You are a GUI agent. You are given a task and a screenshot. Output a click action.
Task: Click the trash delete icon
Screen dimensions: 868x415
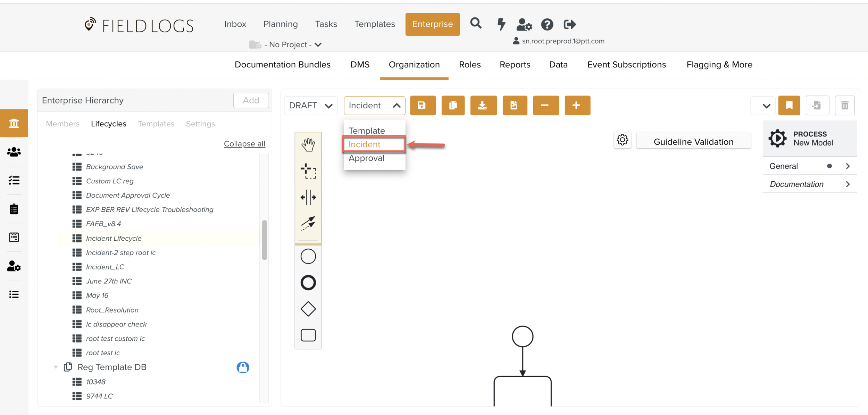coord(844,105)
